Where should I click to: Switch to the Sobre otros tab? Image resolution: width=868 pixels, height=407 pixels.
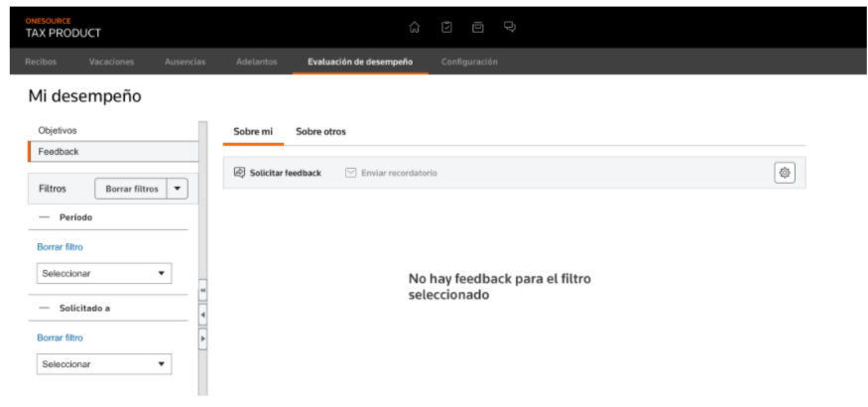320,132
